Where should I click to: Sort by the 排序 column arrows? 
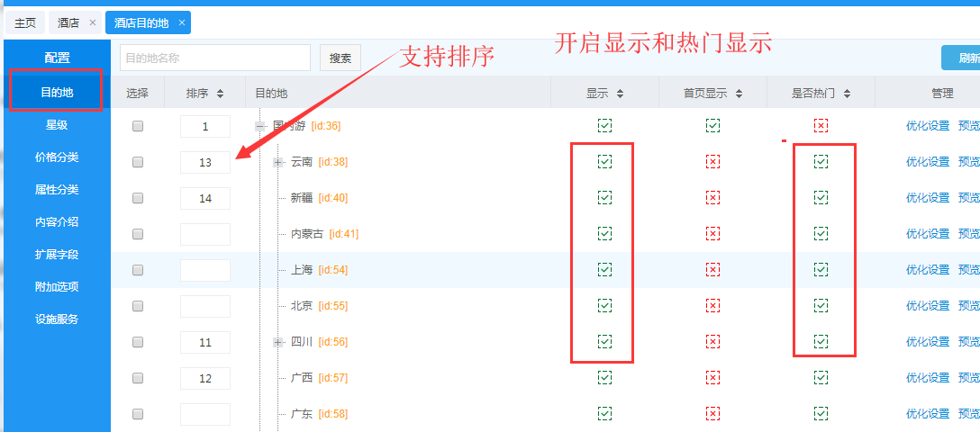[221, 94]
